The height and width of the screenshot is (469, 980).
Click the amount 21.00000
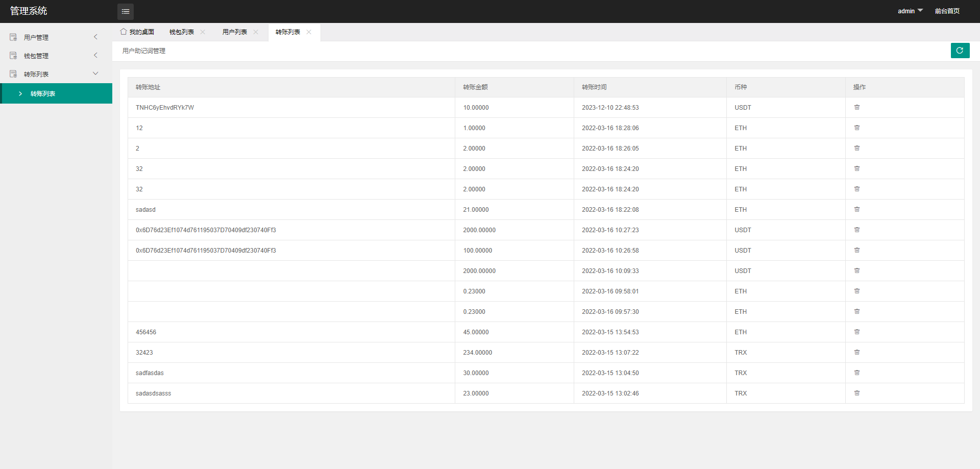click(x=476, y=210)
